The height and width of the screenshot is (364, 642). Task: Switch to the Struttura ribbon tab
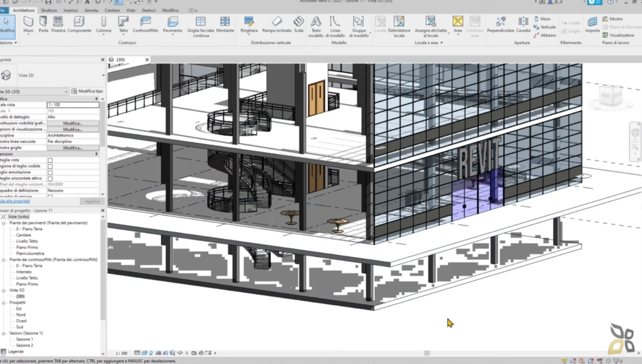(x=49, y=10)
